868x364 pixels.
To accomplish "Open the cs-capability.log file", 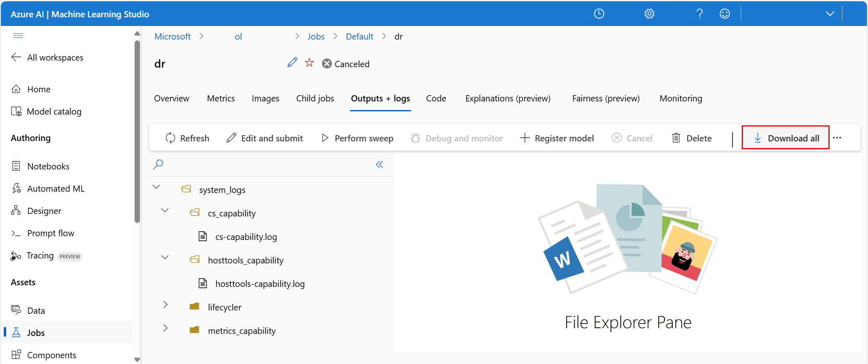I will [246, 237].
